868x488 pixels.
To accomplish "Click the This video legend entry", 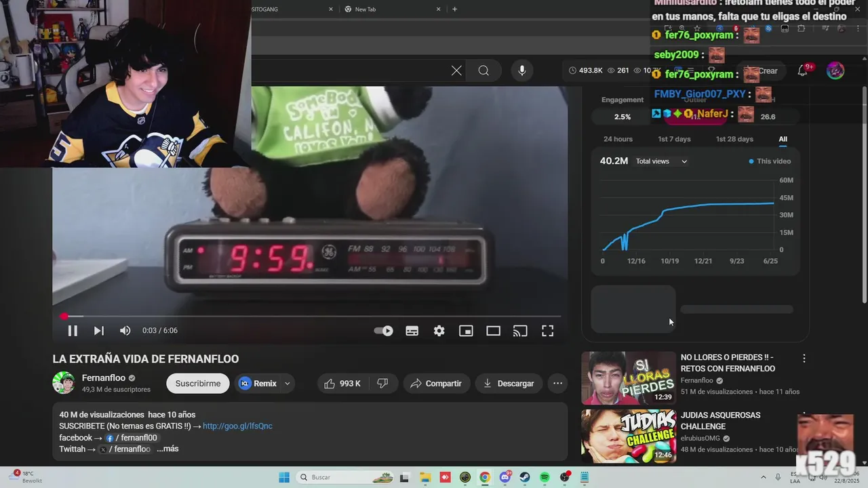I will (x=770, y=161).
